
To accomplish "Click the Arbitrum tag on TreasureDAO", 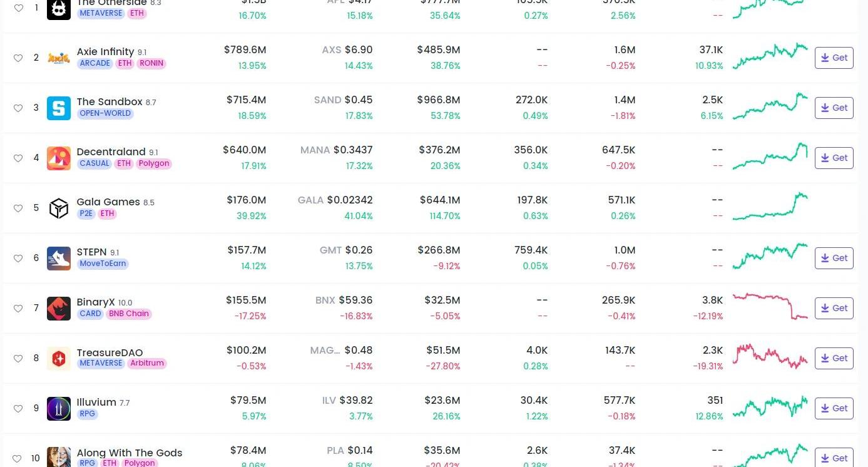I will [x=147, y=363].
